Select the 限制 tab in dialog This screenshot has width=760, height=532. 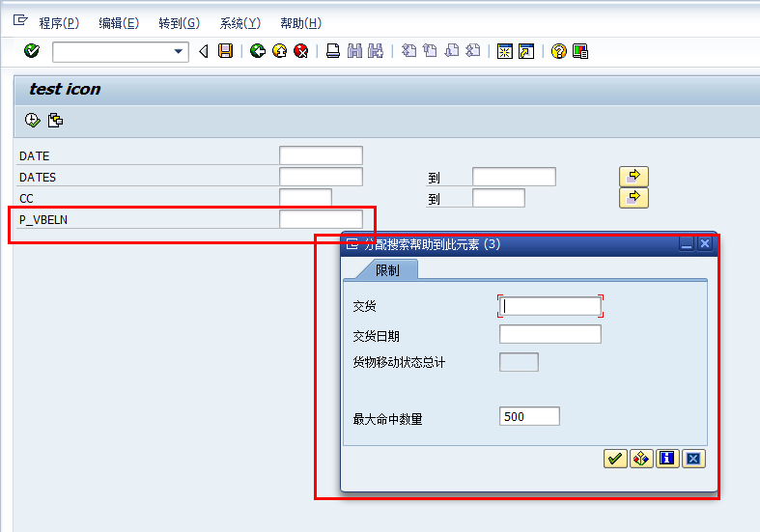387,270
